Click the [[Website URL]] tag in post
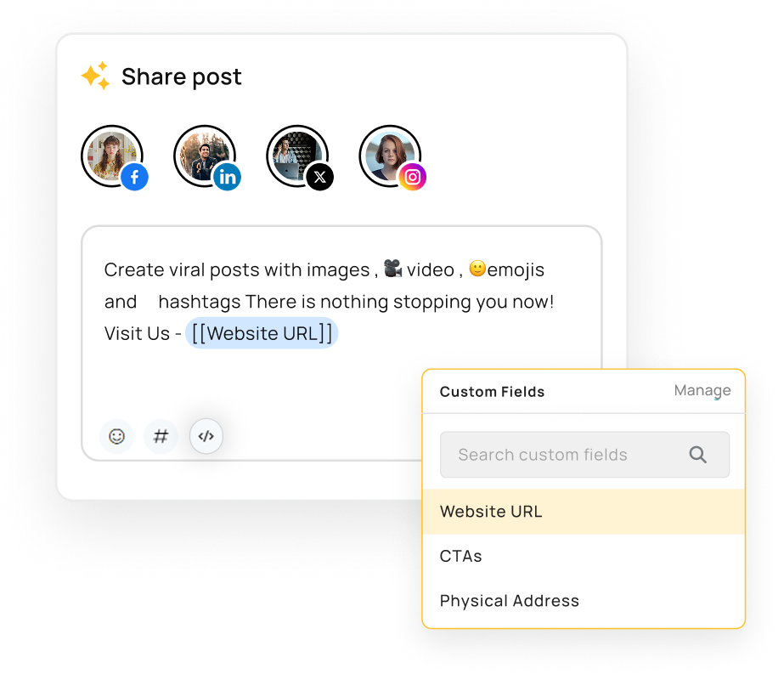 [262, 333]
